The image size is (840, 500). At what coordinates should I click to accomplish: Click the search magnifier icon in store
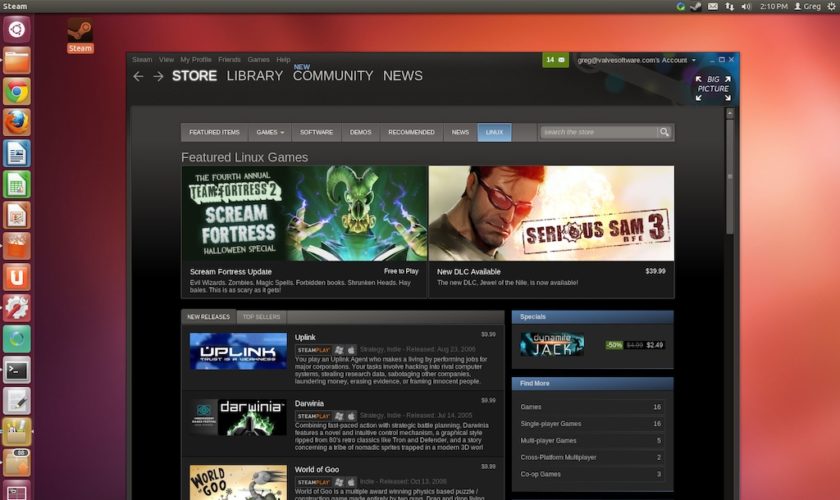pyautogui.click(x=664, y=132)
